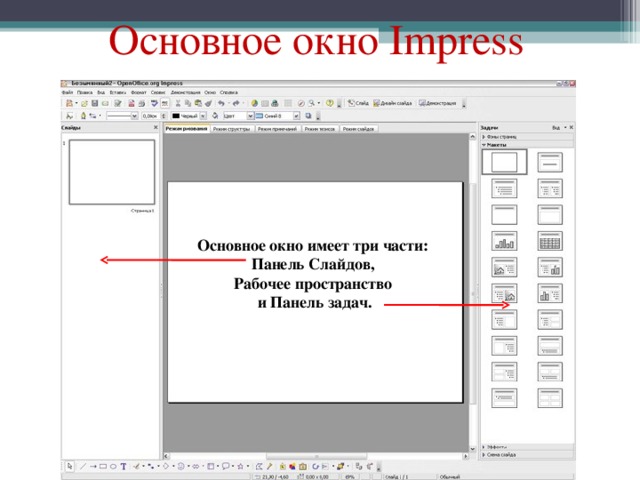640x480 pixels.
Task: Open the Цвет fill type dropdown
Action: point(250,116)
